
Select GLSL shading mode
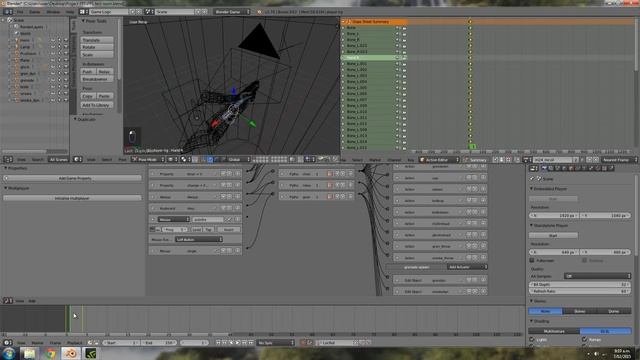[606, 331]
